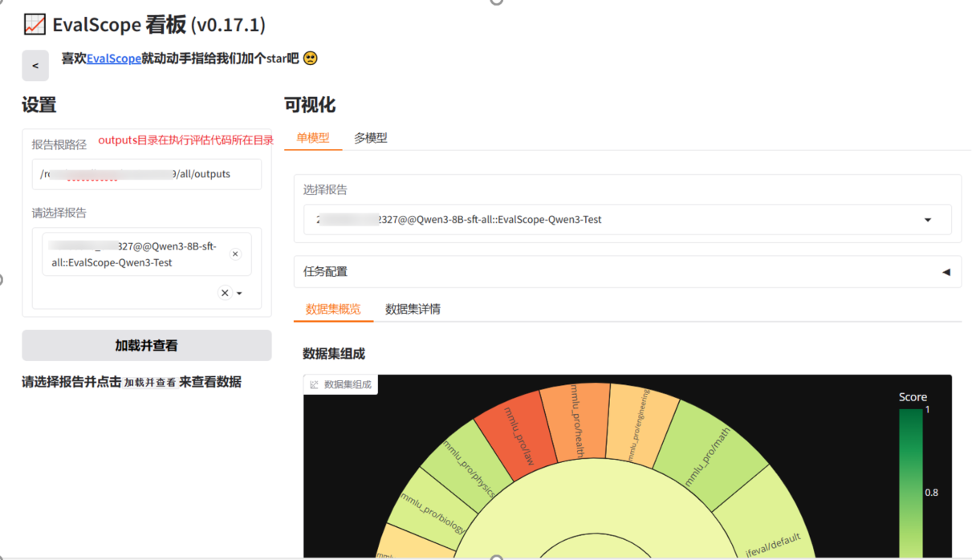The image size is (972, 560).
Task: Click the mmlu_pro/health sunburst segment
Action: pyautogui.click(x=576, y=420)
